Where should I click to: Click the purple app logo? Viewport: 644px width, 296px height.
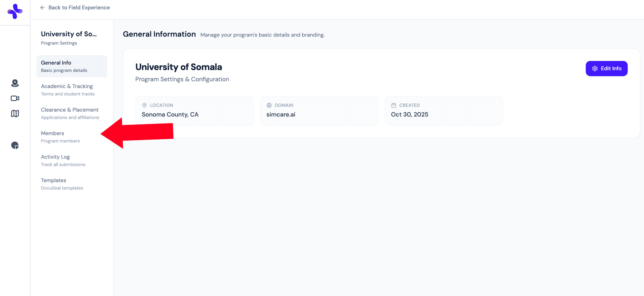(15, 12)
